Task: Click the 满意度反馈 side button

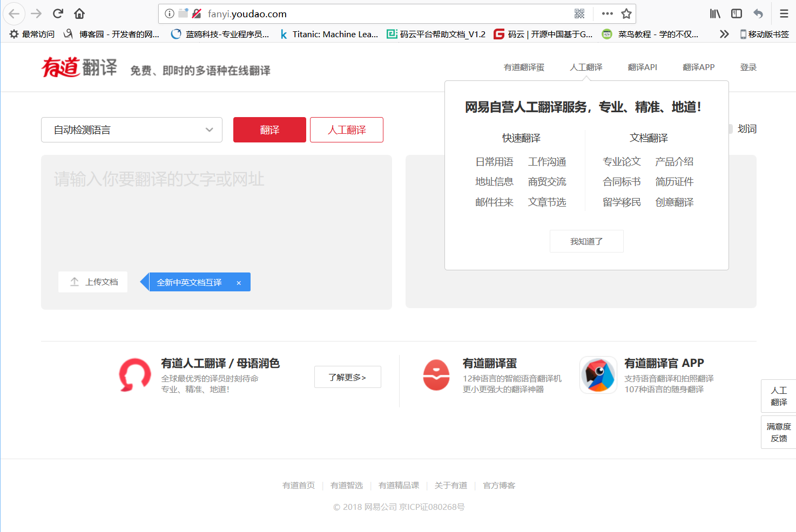Action: (779, 432)
